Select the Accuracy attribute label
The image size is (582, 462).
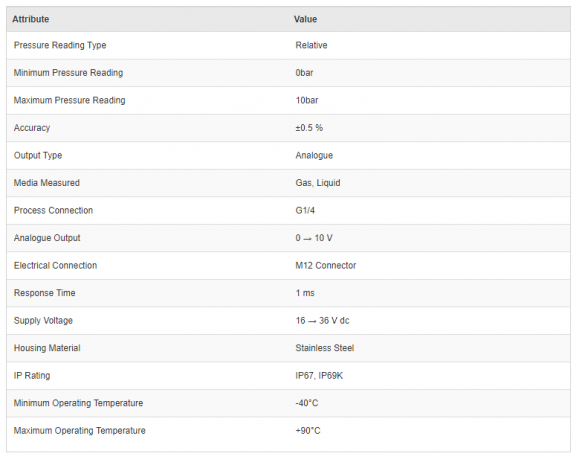point(32,128)
